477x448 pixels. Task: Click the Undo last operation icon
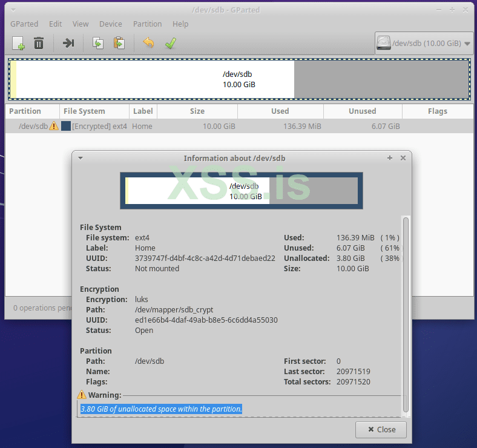148,43
